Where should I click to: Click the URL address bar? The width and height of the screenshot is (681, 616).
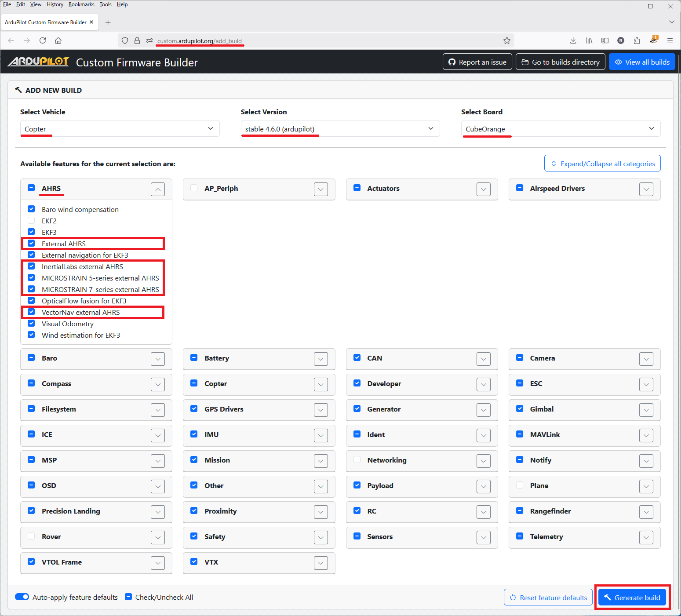point(325,41)
